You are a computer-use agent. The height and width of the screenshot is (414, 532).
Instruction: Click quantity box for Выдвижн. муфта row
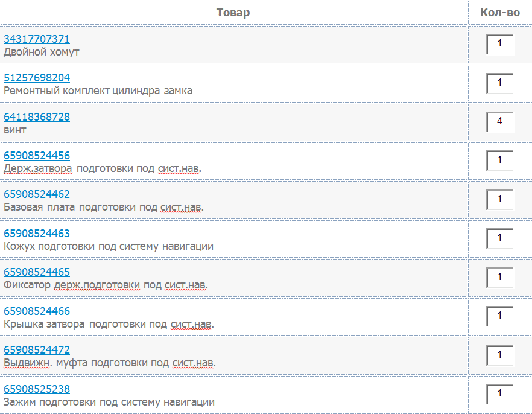click(x=500, y=355)
